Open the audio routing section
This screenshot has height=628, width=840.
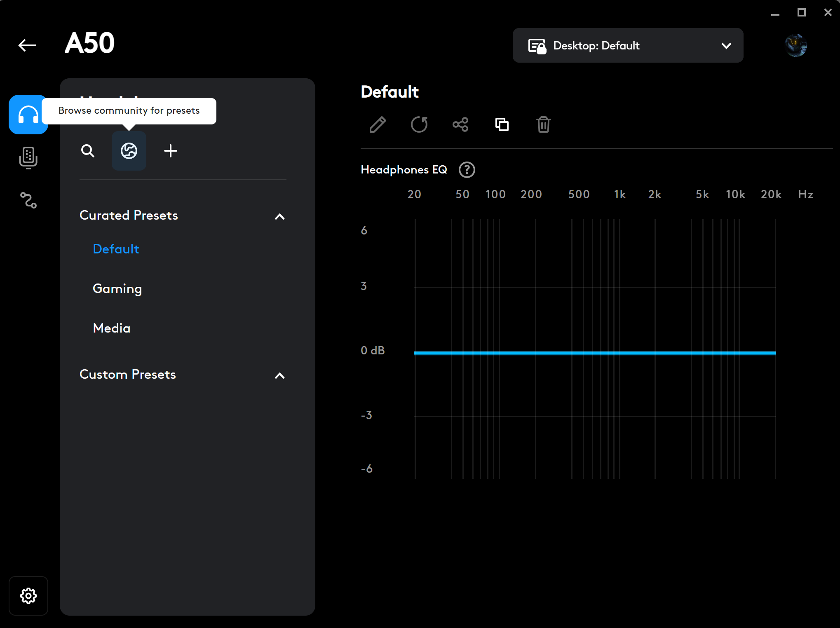[28, 200]
